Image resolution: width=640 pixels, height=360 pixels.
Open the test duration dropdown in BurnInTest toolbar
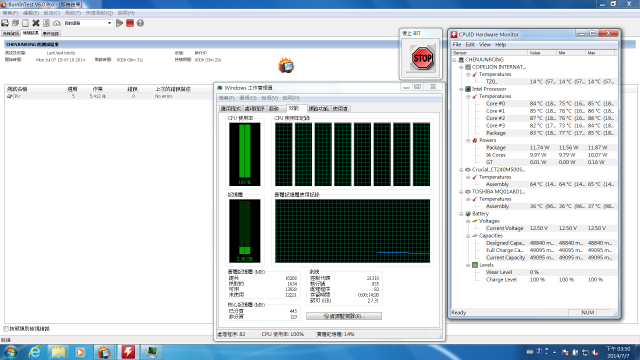pos(109,23)
